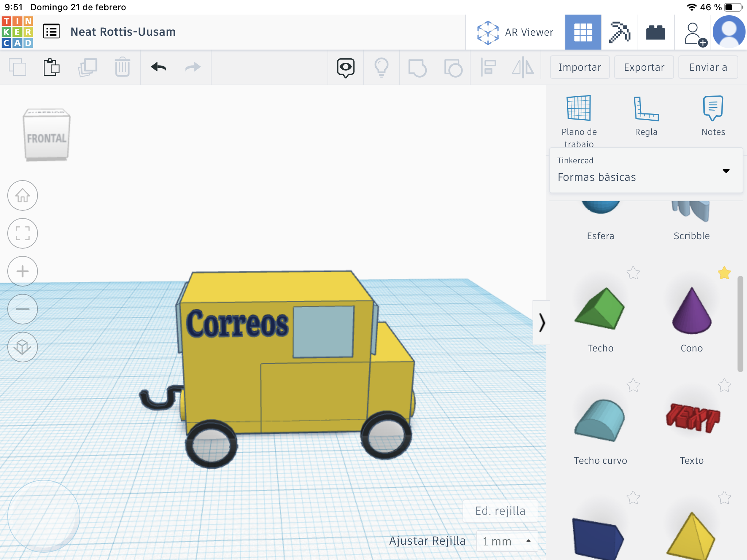Click the battery status indicator

(x=734, y=7)
